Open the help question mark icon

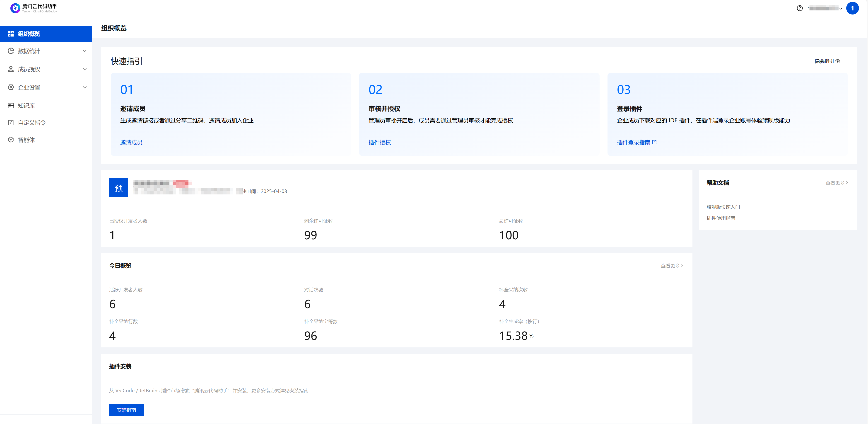800,8
